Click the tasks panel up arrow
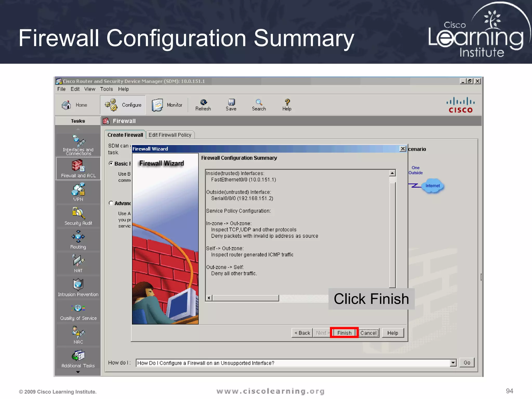532x399 pixels. pyautogui.click(x=78, y=129)
